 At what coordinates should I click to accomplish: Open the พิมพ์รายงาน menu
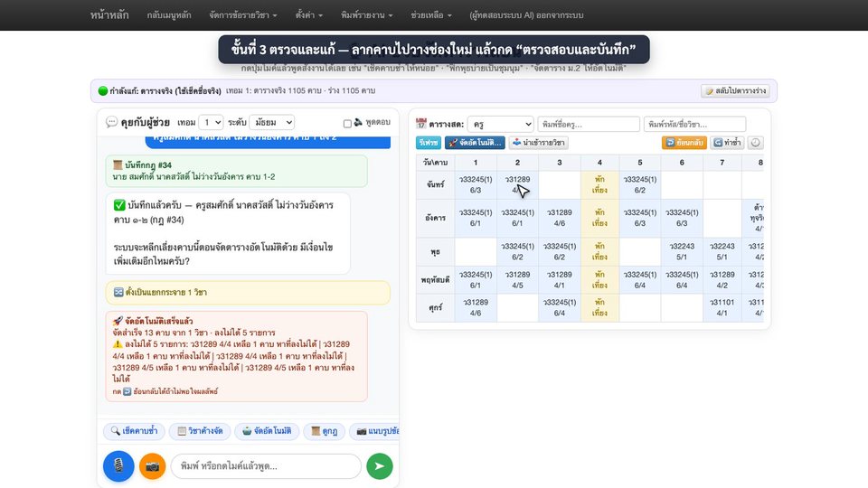(x=366, y=15)
